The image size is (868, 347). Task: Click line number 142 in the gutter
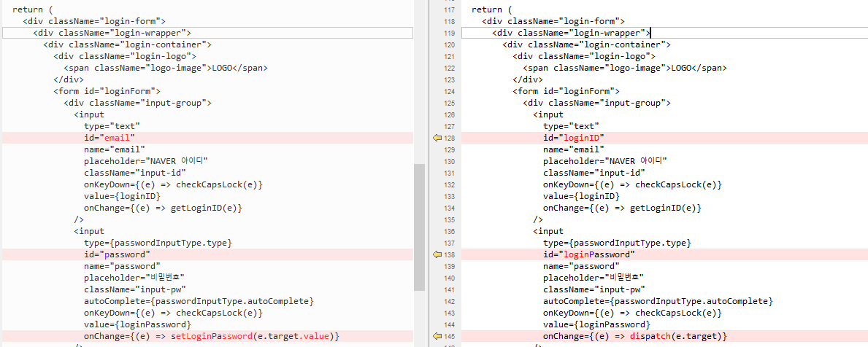pos(450,301)
